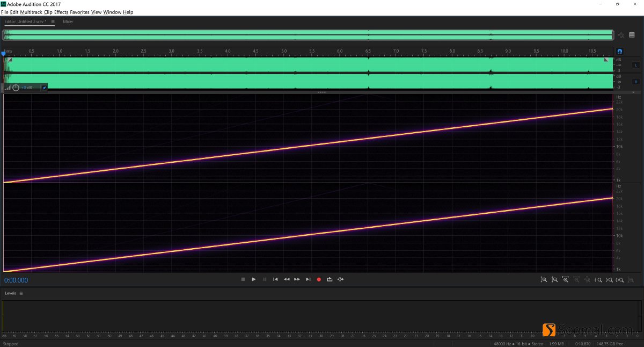
Task: Click Zoom In Amplitude icon
Action: pos(544,280)
